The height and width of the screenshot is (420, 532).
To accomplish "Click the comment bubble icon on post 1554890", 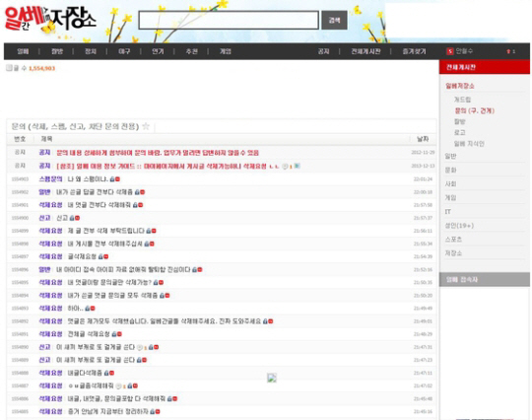I will click(140, 347).
